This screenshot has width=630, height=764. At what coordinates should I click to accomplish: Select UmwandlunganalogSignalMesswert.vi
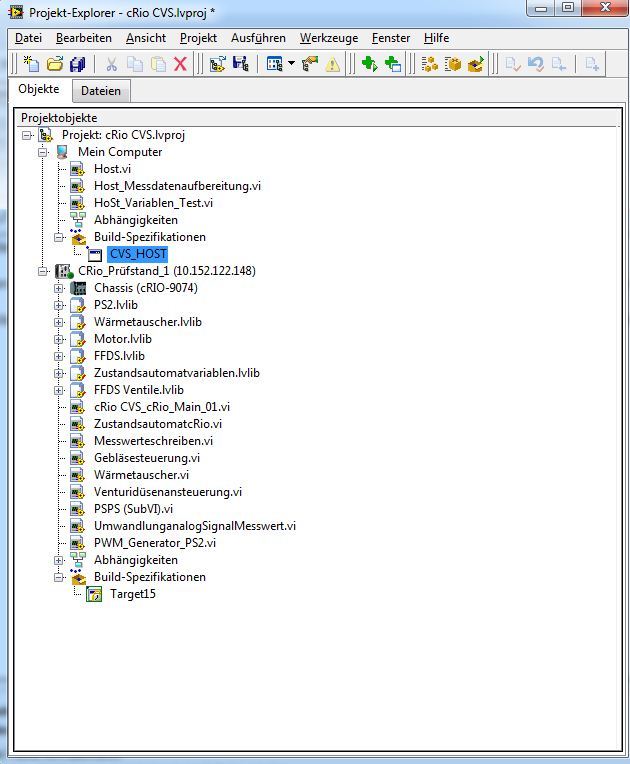point(195,526)
